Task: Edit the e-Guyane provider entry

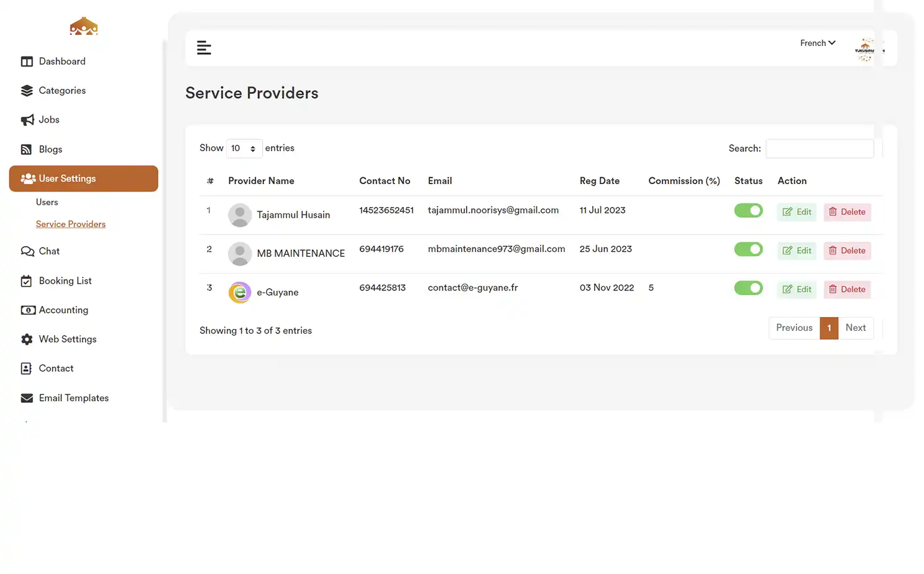Action: coord(796,289)
